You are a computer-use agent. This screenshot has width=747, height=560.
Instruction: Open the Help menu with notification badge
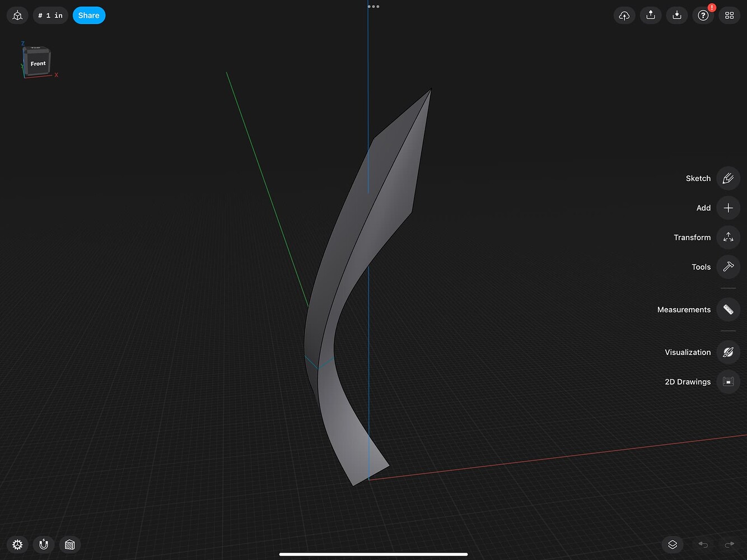pyautogui.click(x=703, y=15)
